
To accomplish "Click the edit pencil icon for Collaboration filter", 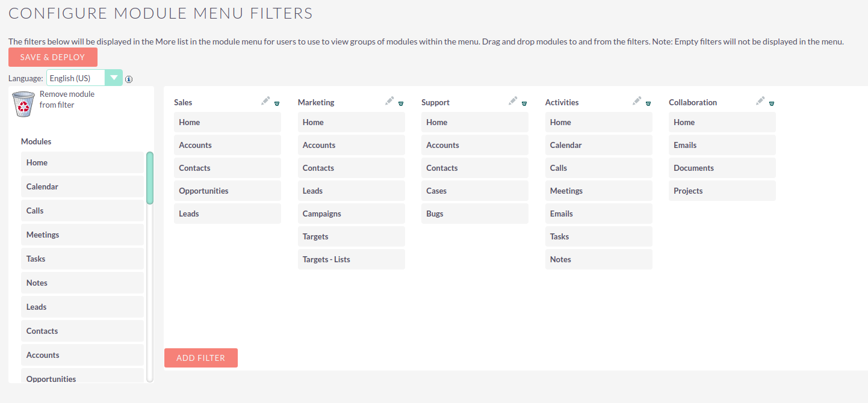I will click(x=760, y=101).
